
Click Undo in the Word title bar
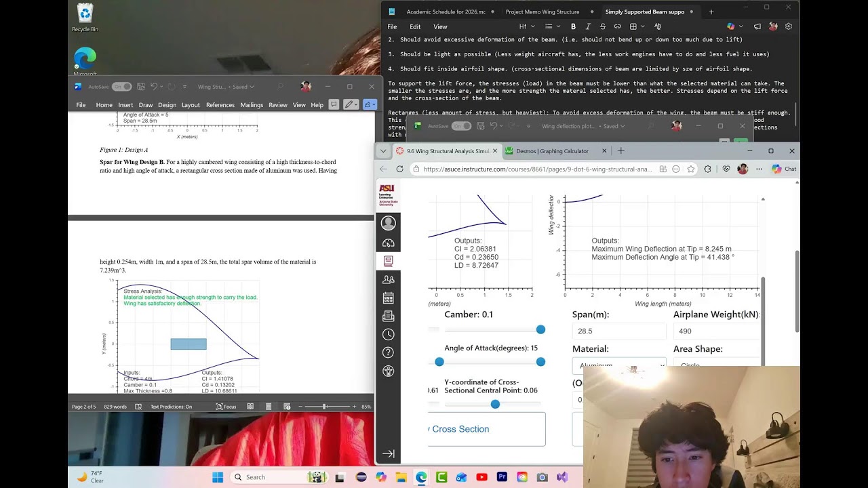(x=154, y=87)
